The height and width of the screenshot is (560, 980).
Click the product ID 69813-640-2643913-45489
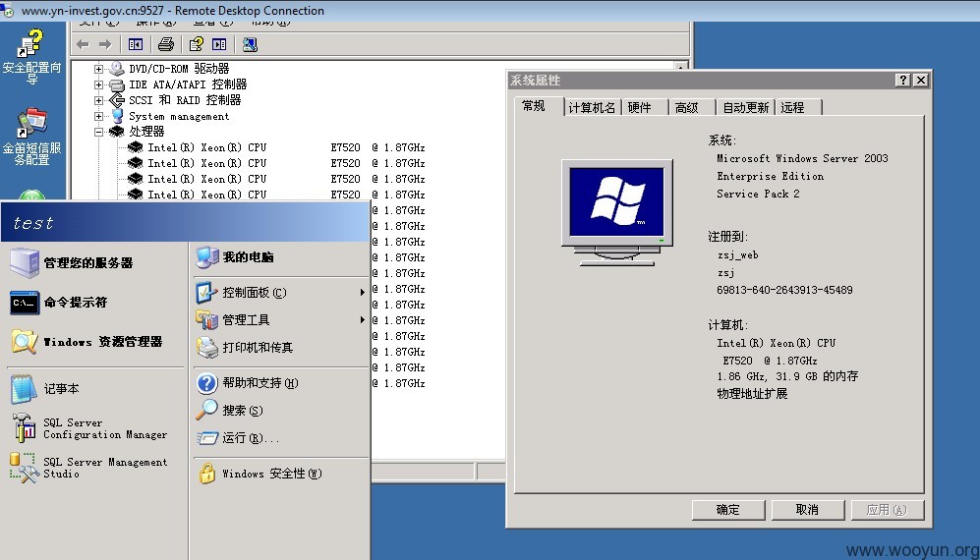pyautogui.click(x=785, y=290)
